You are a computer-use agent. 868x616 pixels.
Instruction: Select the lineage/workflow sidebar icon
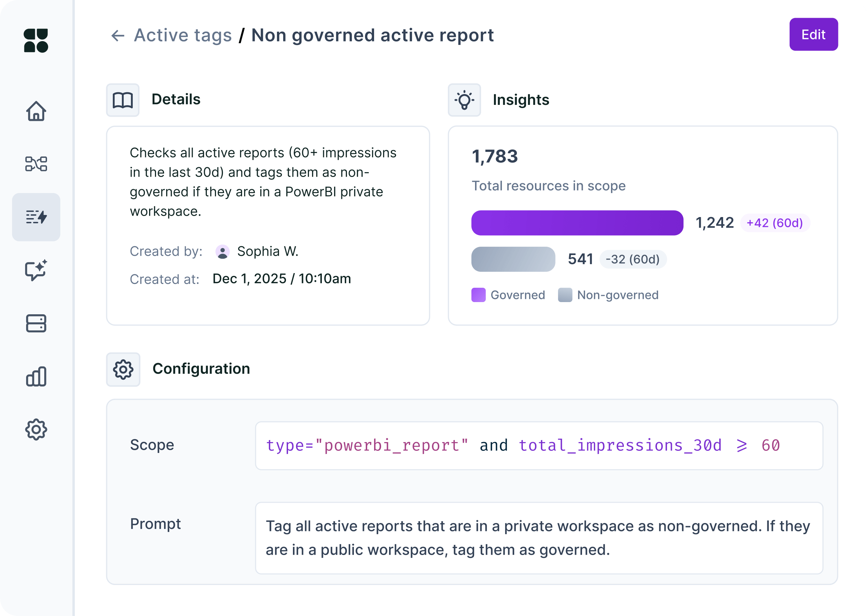pyautogui.click(x=36, y=164)
